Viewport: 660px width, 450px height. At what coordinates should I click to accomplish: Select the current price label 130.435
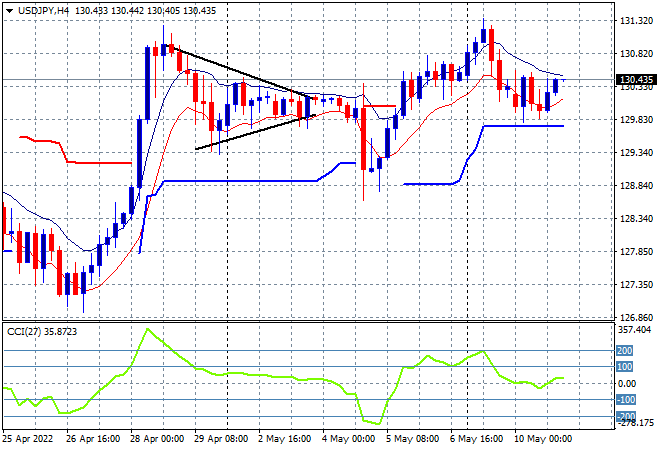636,80
